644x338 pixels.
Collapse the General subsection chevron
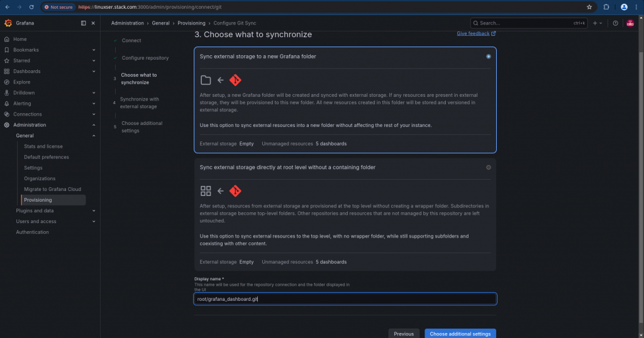(x=94, y=135)
